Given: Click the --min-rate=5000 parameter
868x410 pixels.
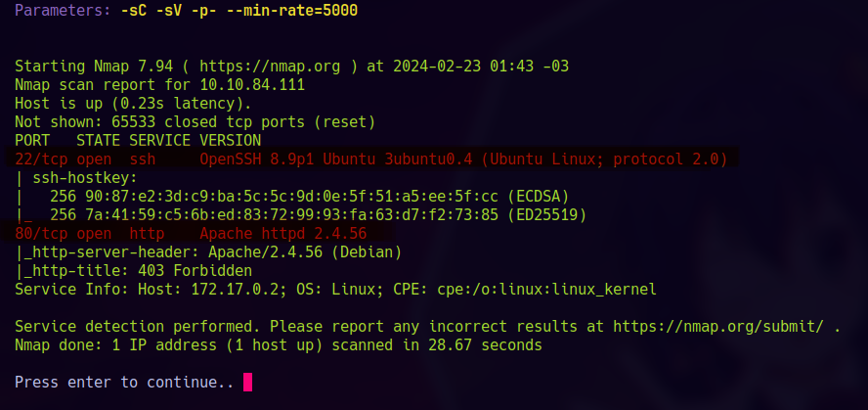Looking at the screenshot, I should [291, 11].
